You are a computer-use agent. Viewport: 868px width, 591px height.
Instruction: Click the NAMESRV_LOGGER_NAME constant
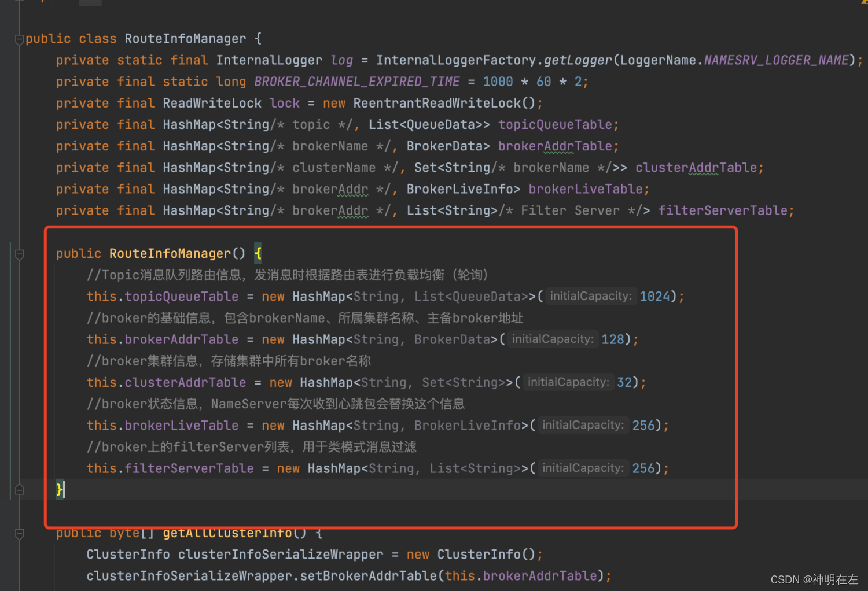click(x=776, y=60)
